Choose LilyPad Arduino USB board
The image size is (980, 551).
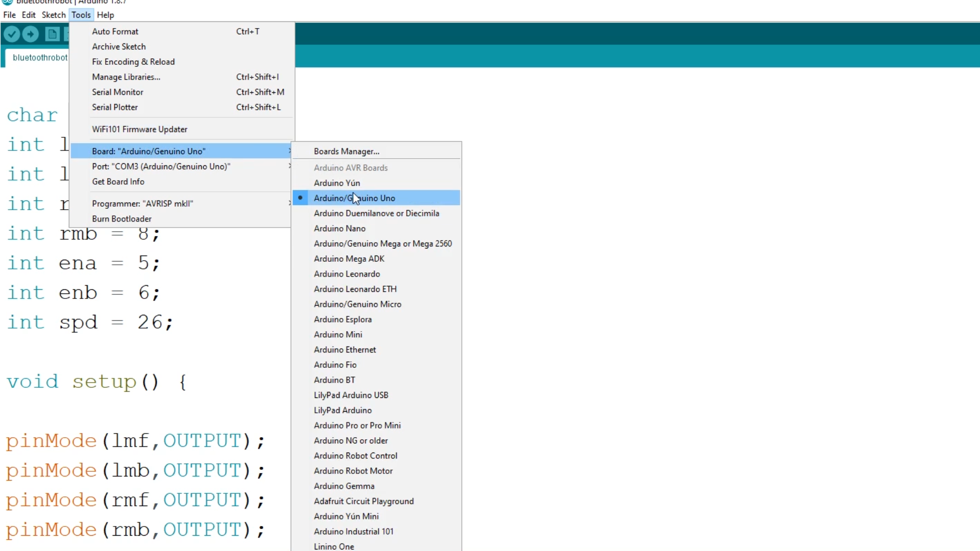pyautogui.click(x=376, y=395)
